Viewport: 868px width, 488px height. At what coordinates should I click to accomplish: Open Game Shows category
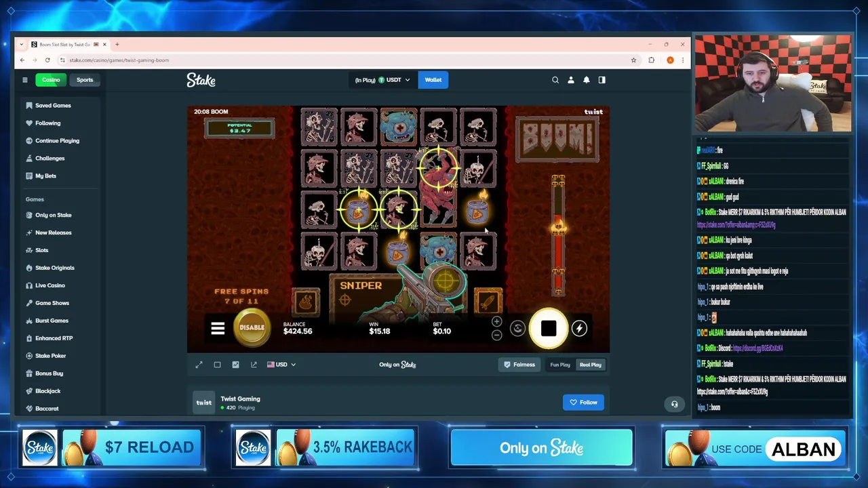pos(52,304)
